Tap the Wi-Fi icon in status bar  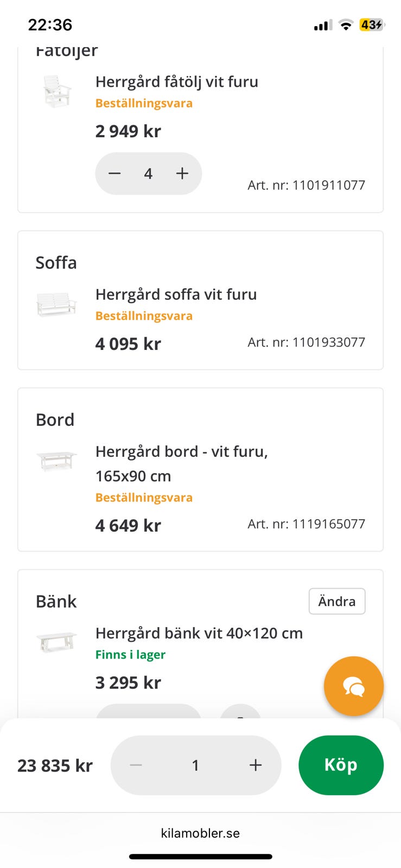345,24
